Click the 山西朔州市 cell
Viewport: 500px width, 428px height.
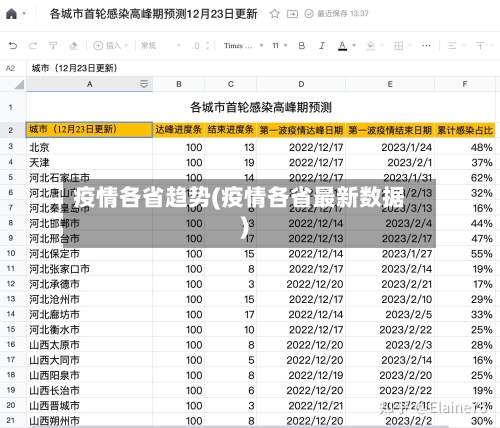[89, 420]
